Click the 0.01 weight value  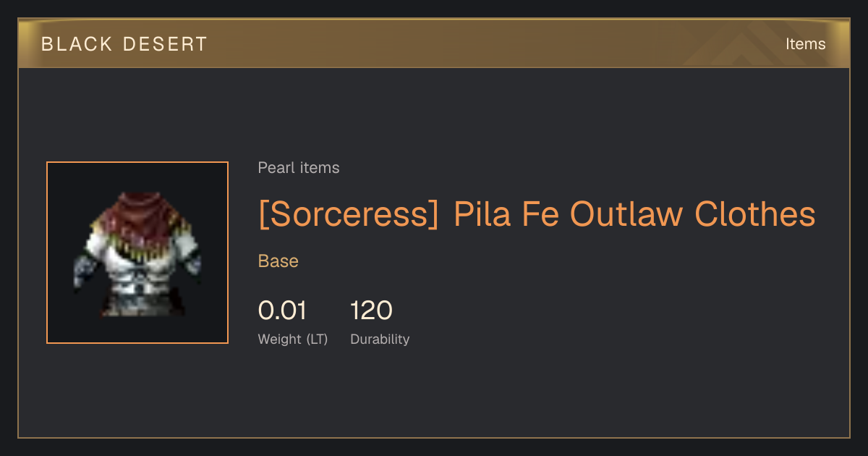[x=282, y=311]
